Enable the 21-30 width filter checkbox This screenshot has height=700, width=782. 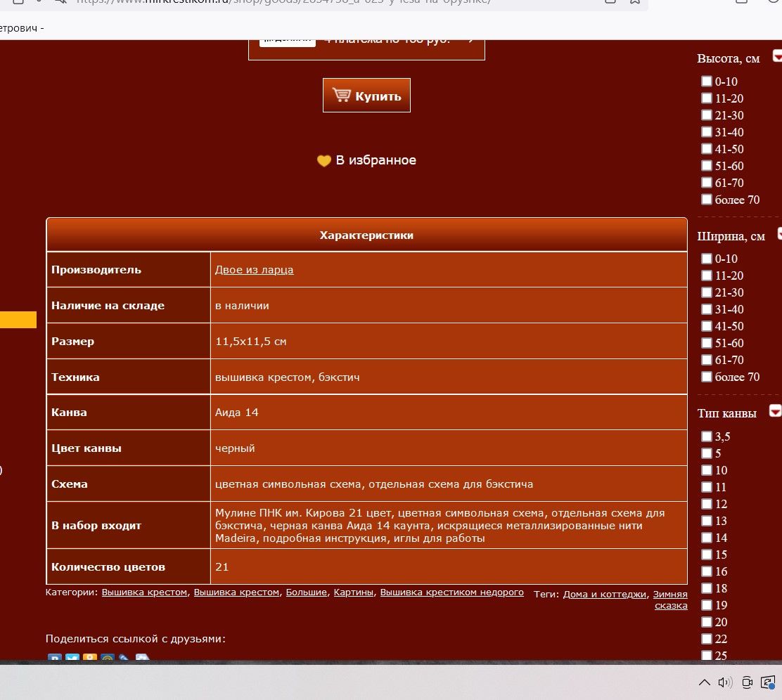(x=707, y=292)
